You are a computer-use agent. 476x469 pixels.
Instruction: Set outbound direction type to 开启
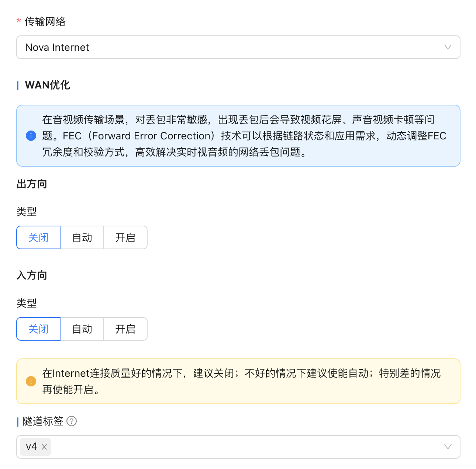[x=125, y=237]
